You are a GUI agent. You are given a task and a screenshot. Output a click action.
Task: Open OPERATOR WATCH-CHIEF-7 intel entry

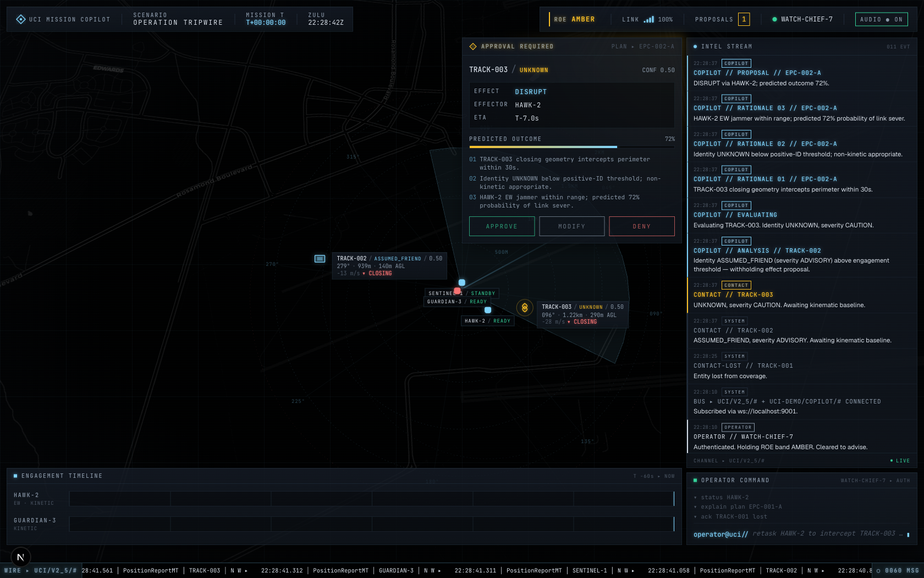coord(801,438)
